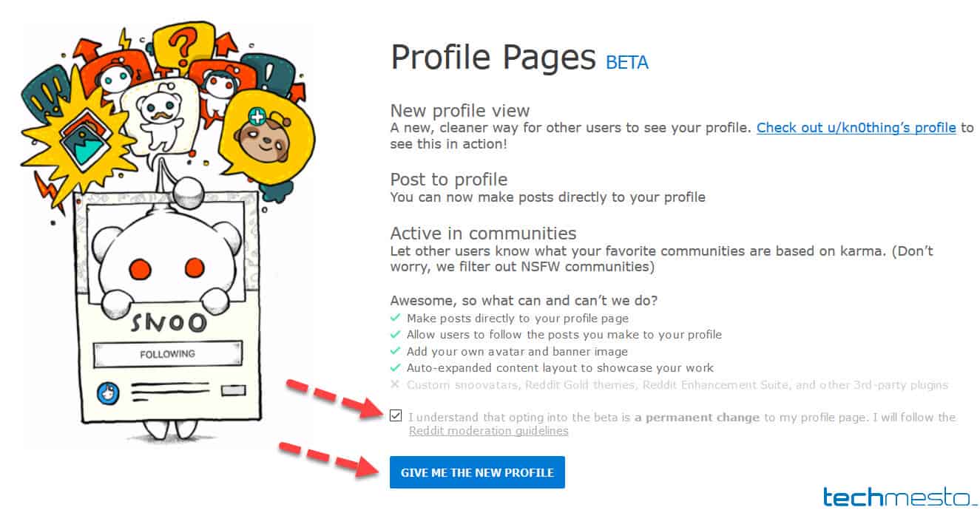The width and height of the screenshot is (980, 510).
Task: Click the Profile Pages heading
Action: click(493, 56)
